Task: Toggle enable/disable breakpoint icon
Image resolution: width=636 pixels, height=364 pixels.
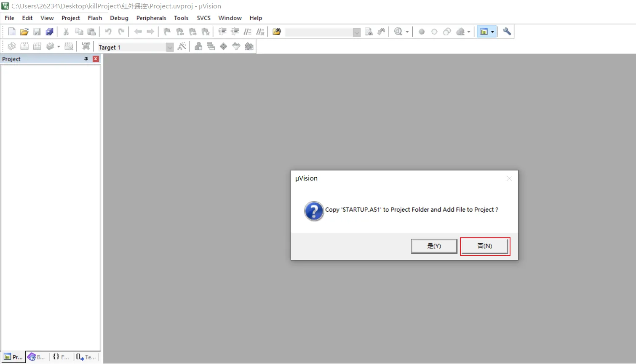Action: pyautogui.click(x=434, y=32)
